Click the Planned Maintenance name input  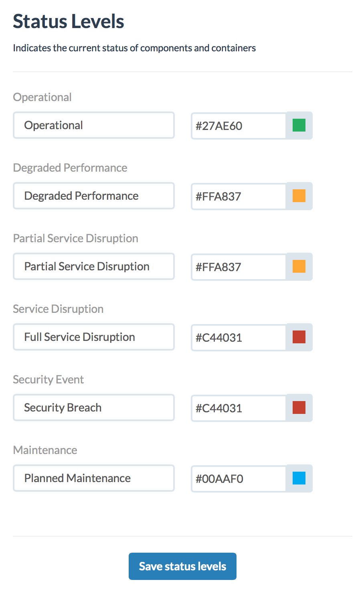pyautogui.click(x=93, y=478)
